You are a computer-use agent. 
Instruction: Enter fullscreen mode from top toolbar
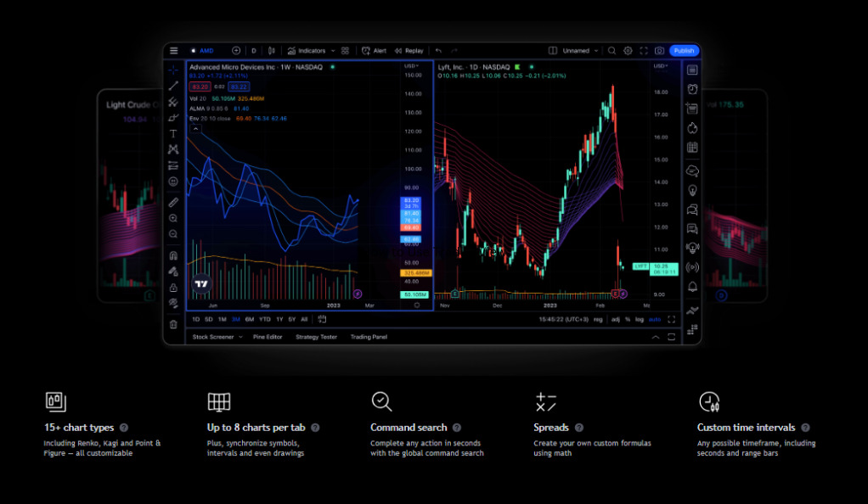(x=644, y=51)
